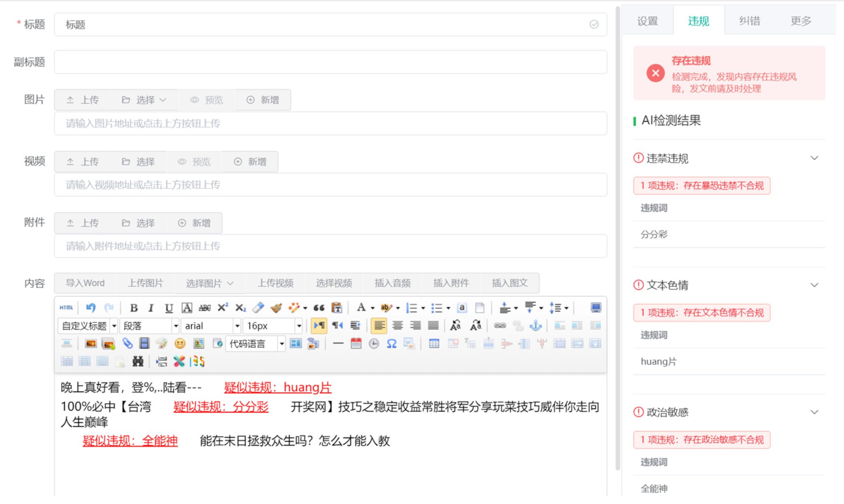The height and width of the screenshot is (504, 844).
Task: Click the 导入Word button
Action: 85,283
